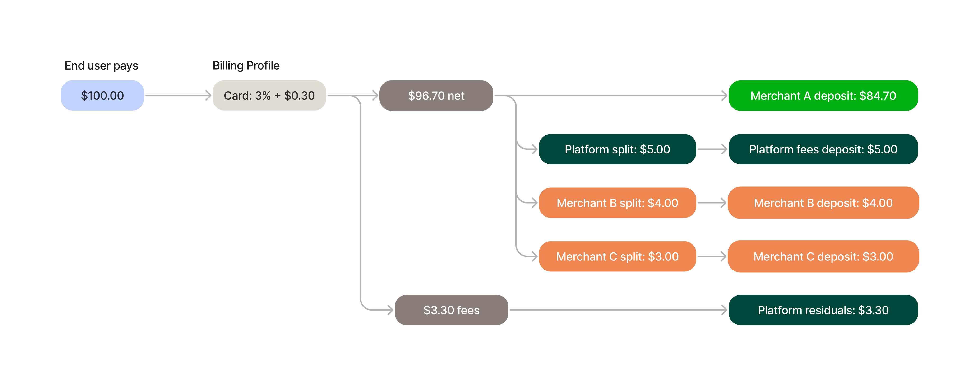Viewport: 980px width, 386px height.
Task: Click Merchant B deposit: $4.00 box
Action: pos(823,203)
